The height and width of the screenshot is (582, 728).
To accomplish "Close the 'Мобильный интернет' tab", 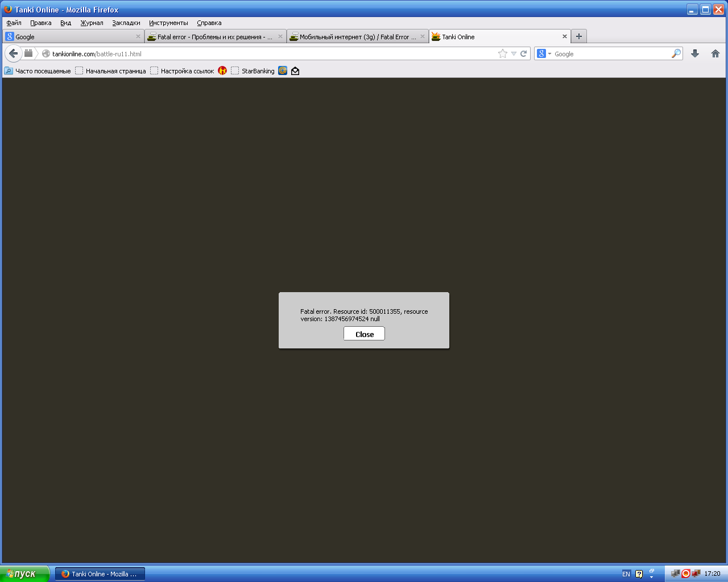I will pyautogui.click(x=422, y=36).
